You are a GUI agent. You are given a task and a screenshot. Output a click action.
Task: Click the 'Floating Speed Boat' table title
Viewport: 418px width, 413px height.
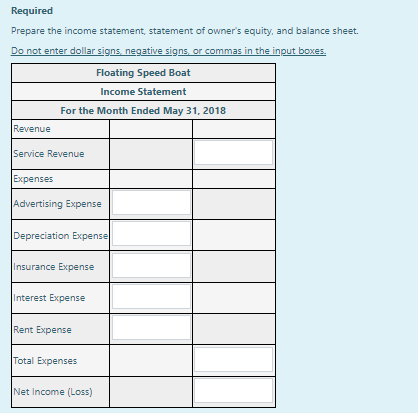point(143,73)
